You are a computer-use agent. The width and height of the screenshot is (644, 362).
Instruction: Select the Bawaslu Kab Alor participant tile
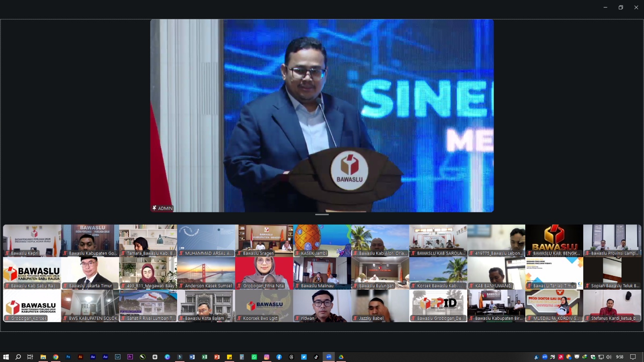380,241
